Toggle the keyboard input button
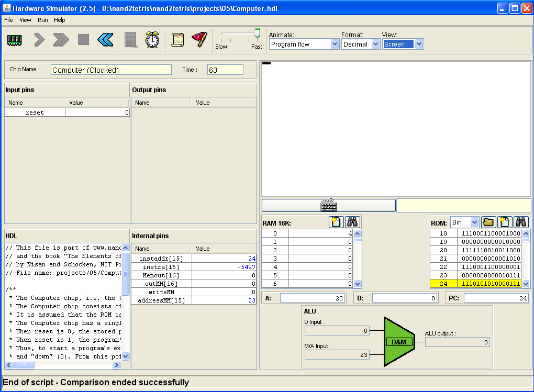Image resolution: width=534 pixels, height=392 pixels. tap(328, 205)
